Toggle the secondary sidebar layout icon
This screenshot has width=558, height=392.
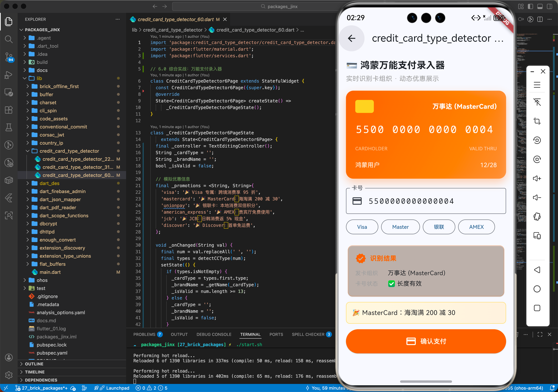click(549, 7)
